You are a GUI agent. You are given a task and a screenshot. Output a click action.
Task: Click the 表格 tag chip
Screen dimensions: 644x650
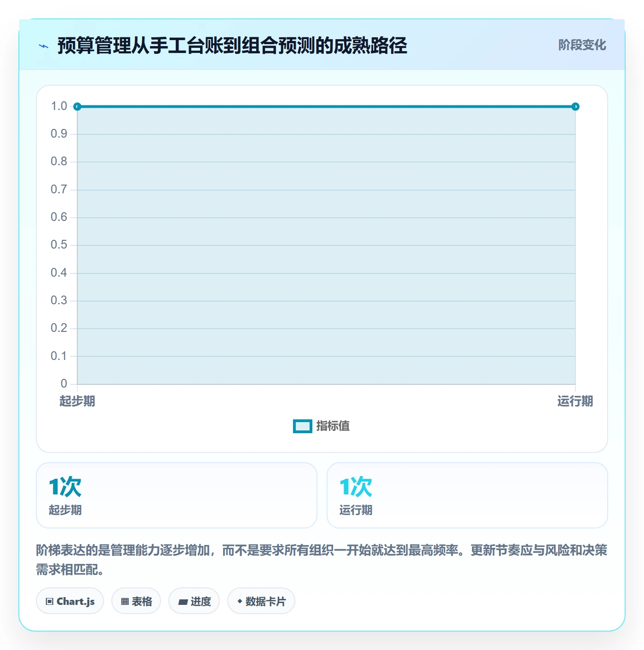(x=136, y=601)
